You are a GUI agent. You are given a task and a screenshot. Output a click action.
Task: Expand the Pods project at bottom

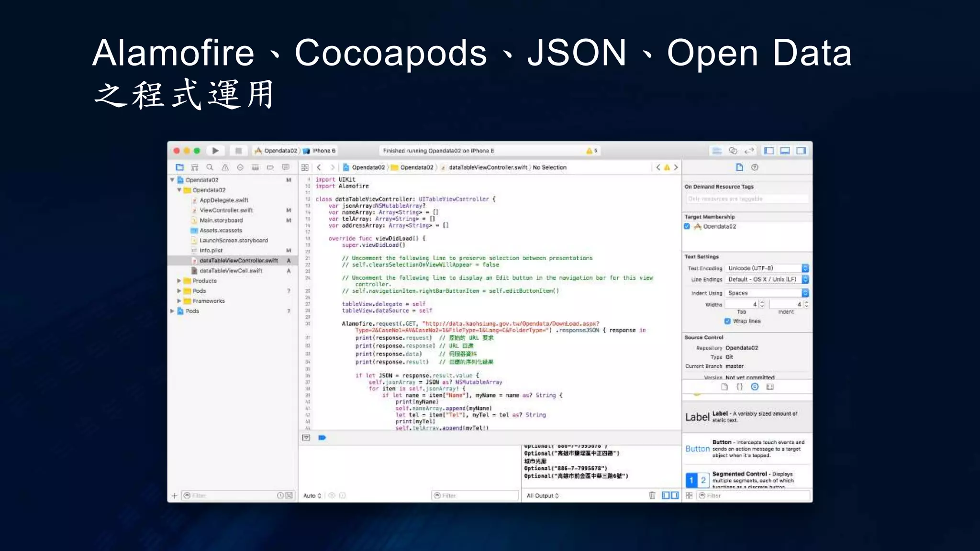click(172, 311)
